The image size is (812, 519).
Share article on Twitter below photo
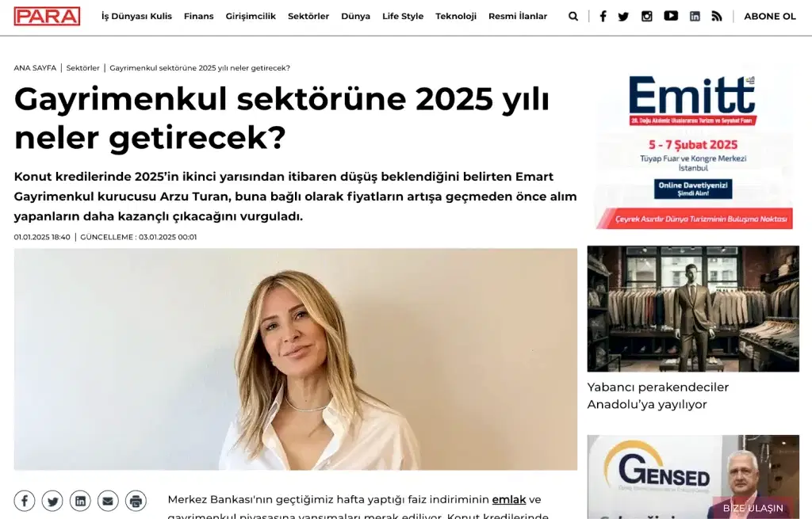(x=52, y=501)
